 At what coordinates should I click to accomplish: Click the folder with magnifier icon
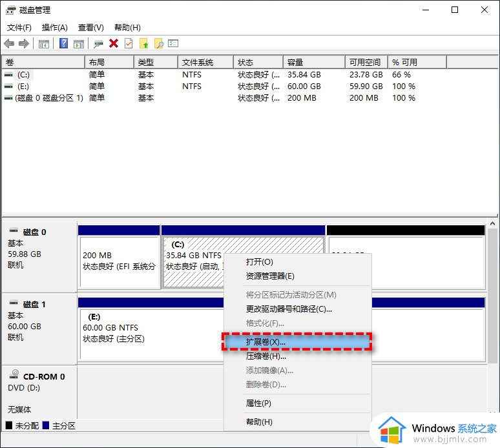pos(159,43)
